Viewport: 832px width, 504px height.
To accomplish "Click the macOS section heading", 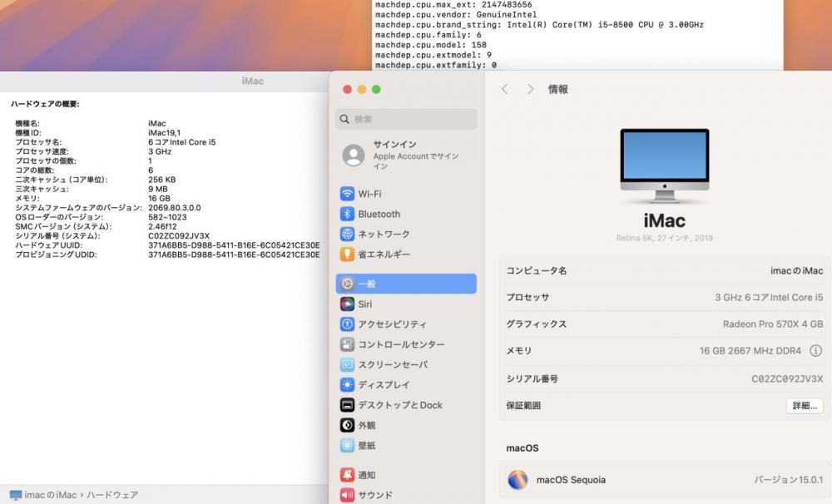I will click(x=522, y=448).
